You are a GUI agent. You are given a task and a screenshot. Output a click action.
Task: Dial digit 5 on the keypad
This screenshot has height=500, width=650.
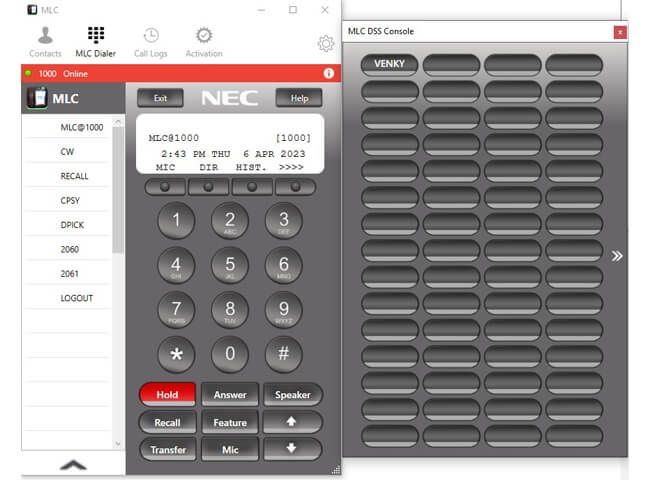pyautogui.click(x=230, y=265)
